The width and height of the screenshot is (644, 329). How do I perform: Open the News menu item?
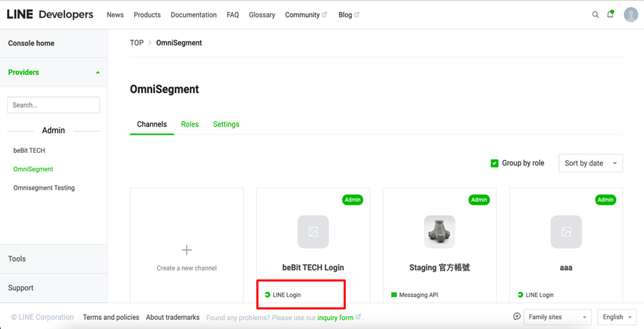(x=115, y=15)
